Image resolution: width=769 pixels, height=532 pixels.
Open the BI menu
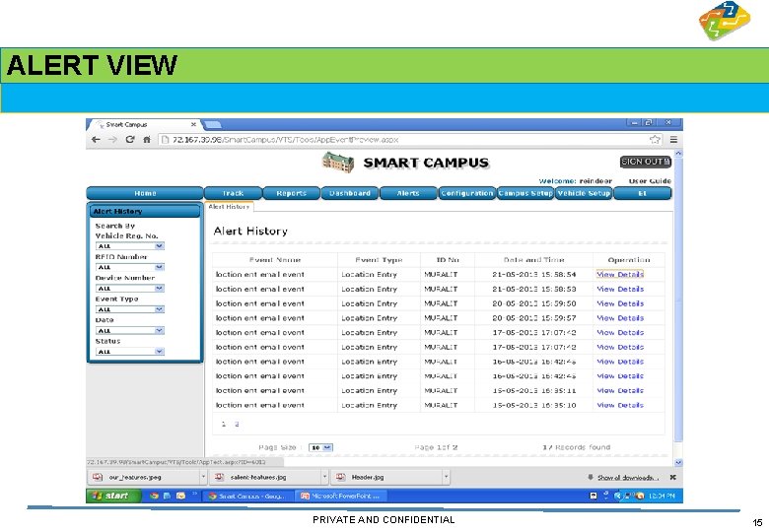643,193
